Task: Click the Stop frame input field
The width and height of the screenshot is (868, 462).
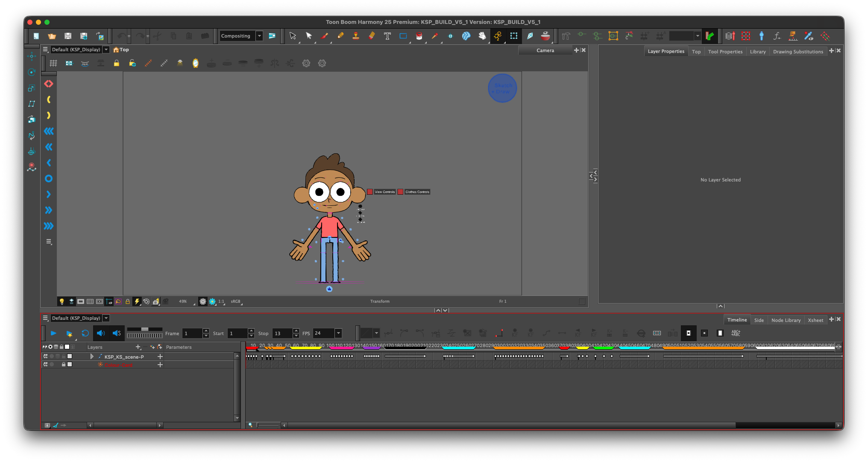Action: (x=283, y=333)
